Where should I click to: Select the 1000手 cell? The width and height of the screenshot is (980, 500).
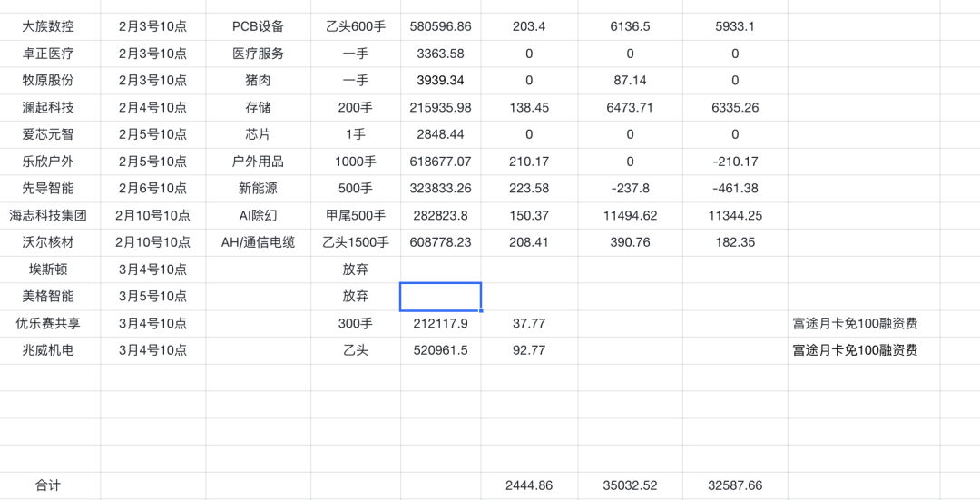[x=356, y=162]
